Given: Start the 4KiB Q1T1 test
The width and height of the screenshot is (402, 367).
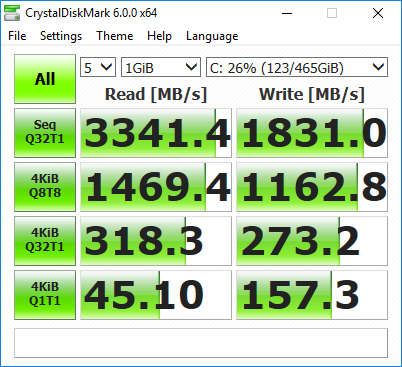Looking at the screenshot, I should click(x=45, y=295).
